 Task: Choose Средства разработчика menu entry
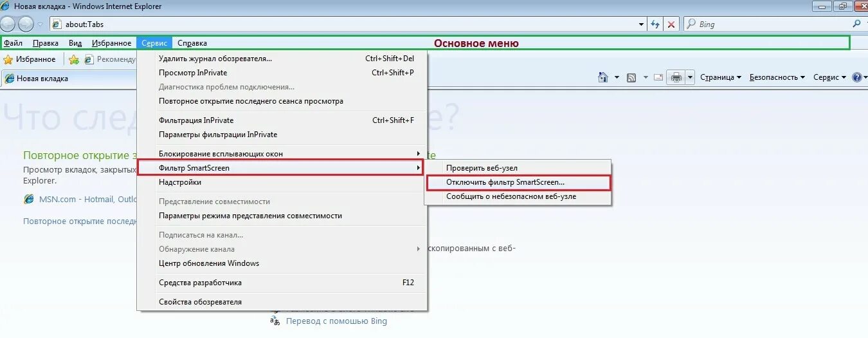click(282, 283)
